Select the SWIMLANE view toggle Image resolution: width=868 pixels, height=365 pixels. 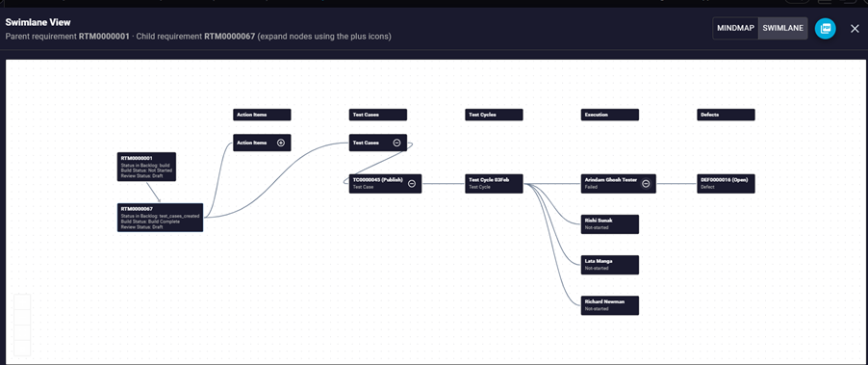pos(782,28)
